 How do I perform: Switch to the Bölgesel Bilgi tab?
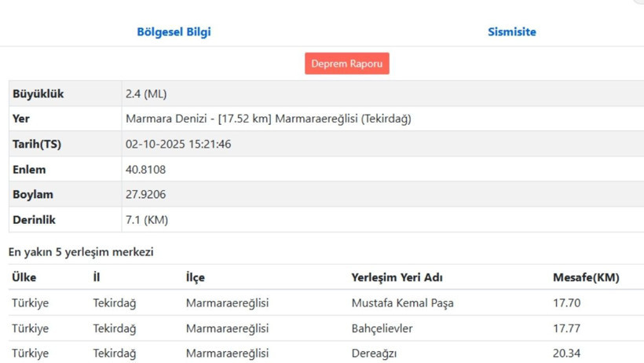click(x=174, y=32)
